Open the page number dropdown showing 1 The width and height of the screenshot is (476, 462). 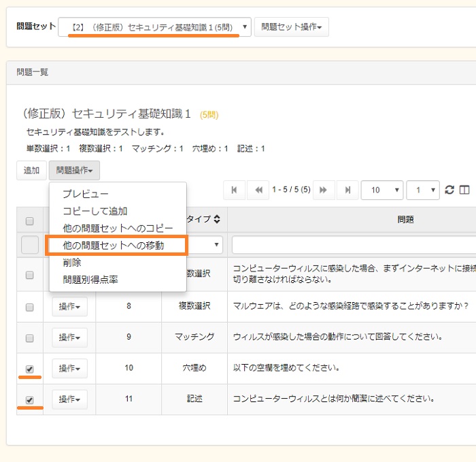[422, 191]
